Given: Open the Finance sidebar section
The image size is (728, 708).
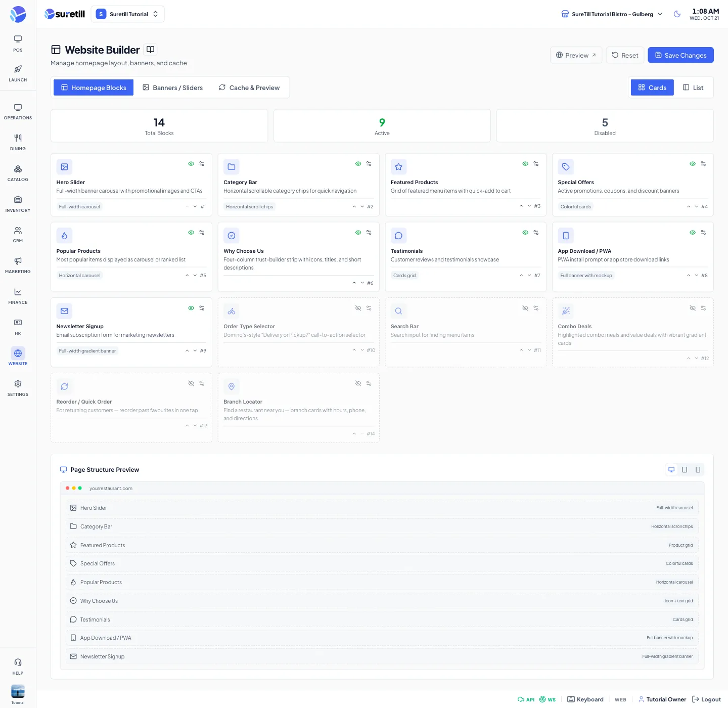Looking at the screenshot, I should pos(18,296).
